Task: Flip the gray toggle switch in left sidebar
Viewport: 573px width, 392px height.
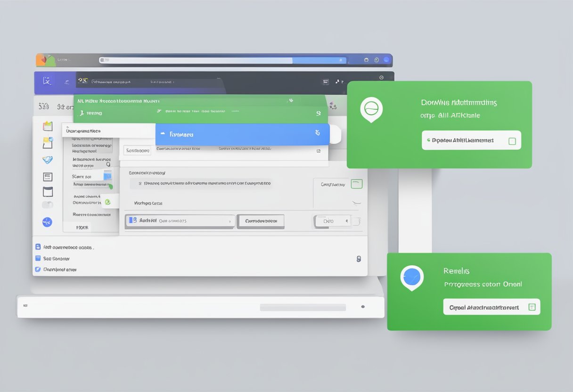Action: coord(48,205)
